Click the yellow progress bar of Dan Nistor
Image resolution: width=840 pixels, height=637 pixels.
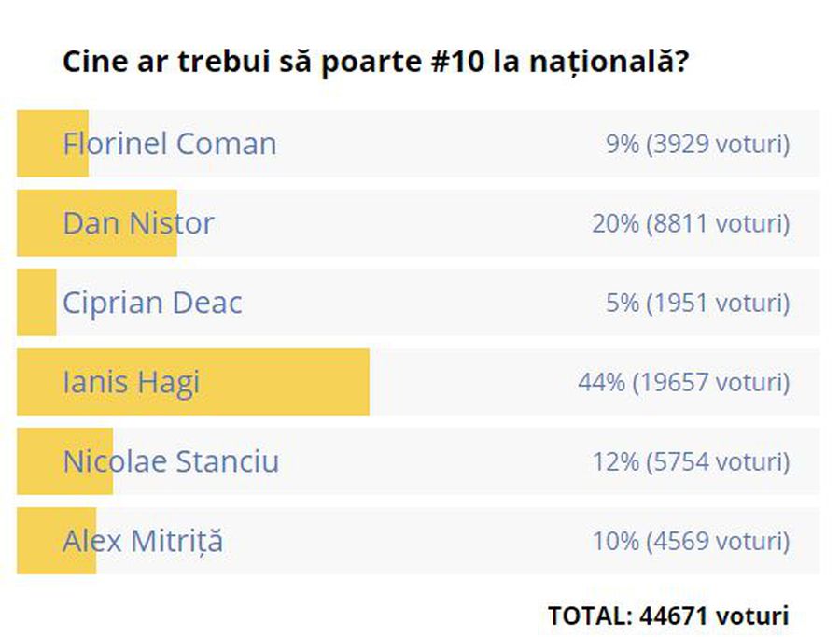coord(96,223)
